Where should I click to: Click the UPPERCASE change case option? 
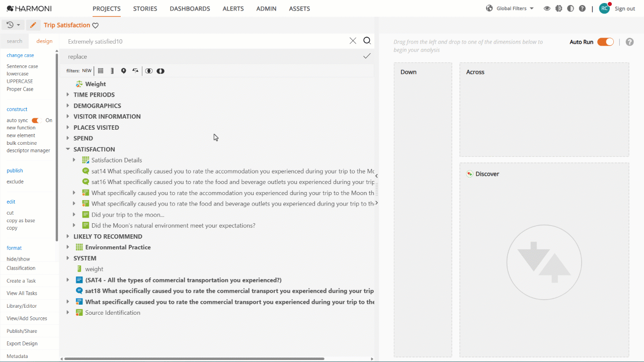click(20, 81)
